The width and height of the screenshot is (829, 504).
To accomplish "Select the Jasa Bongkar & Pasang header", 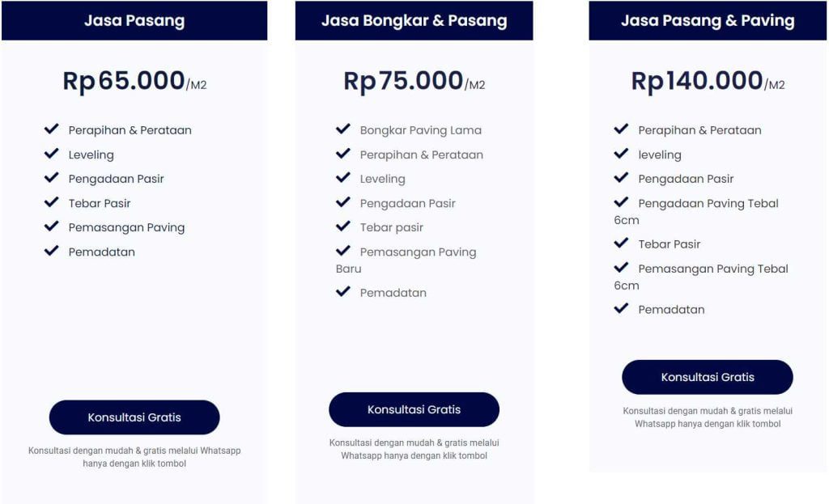I will tap(414, 20).
